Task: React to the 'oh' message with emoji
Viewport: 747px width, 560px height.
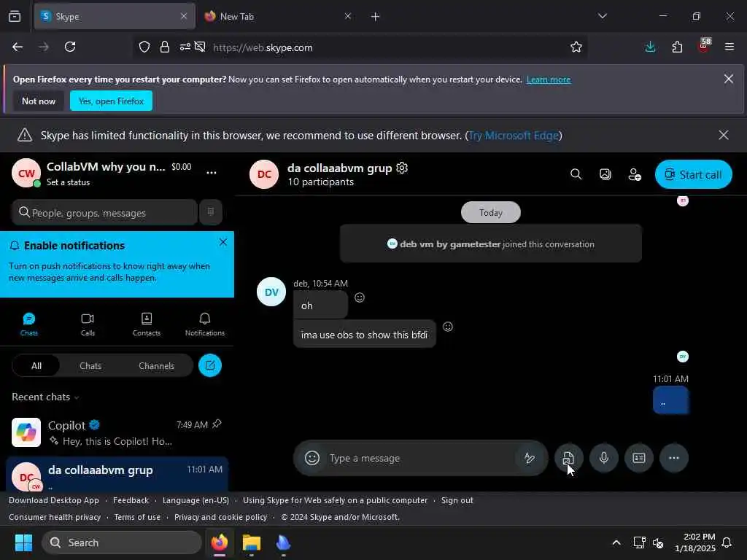Action: pos(360,297)
